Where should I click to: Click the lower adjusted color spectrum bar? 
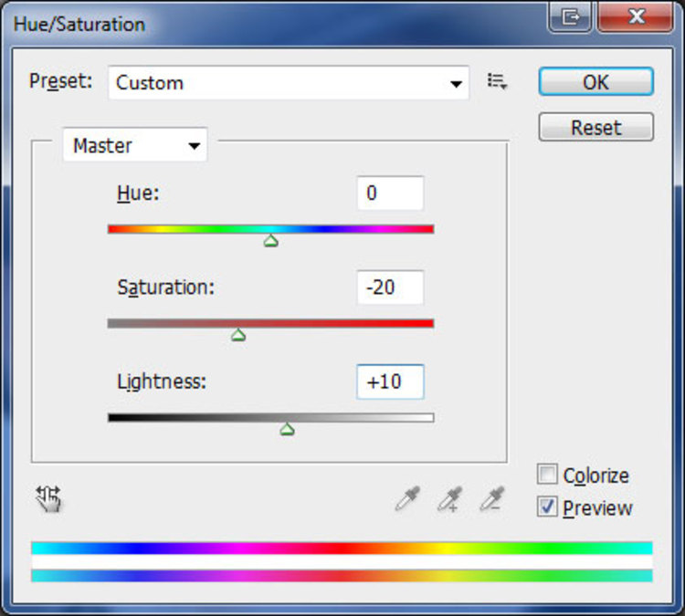click(x=342, y=576)
